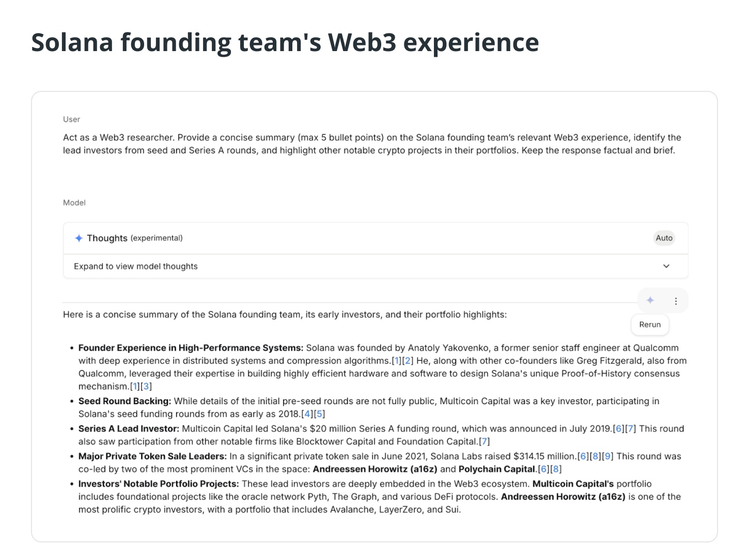The image size is (749, 560).
Task: Expand the model thoughts chevron arrow
Action: point(666,266)
